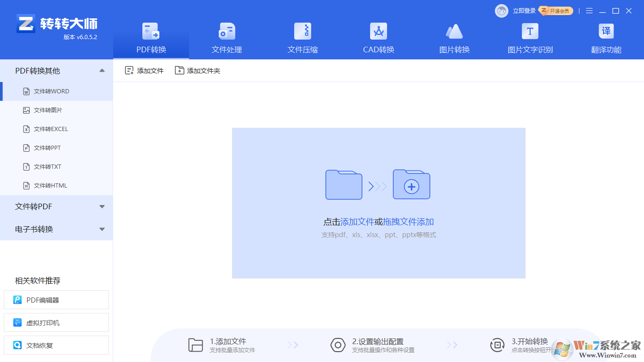Click the 添加文件夹 toolbar button
This screenshot has height=362, width=644.
pyautogui.click(x=198, y=71)
